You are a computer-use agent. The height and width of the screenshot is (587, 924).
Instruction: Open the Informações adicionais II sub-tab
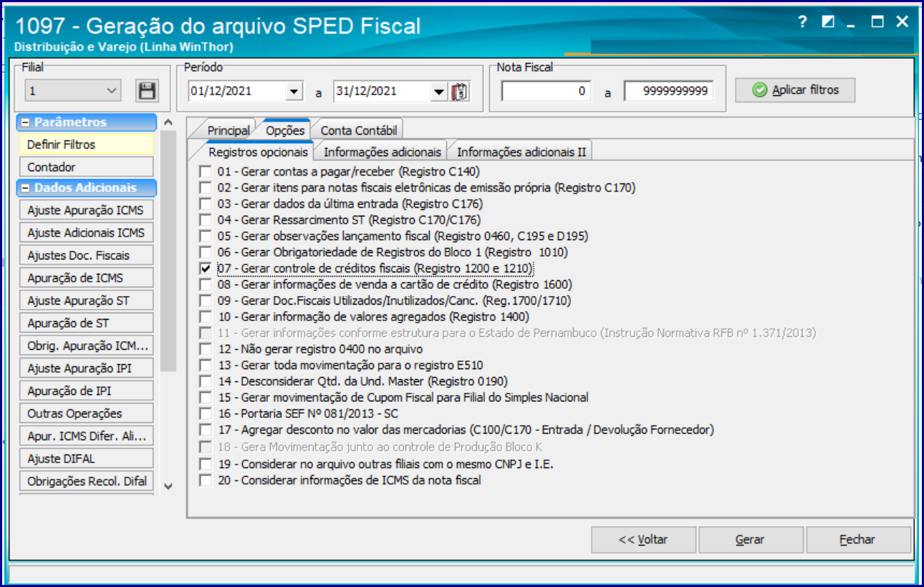(x=521, y=152)
